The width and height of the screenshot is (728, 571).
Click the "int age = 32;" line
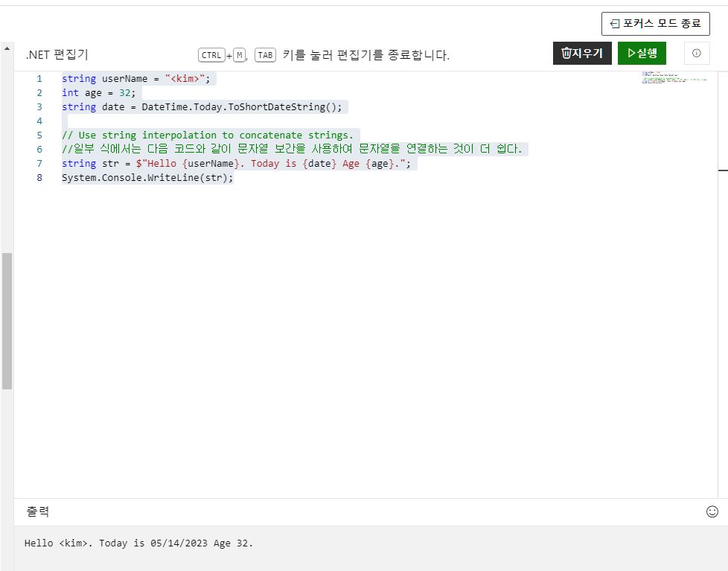pyautogui.click(x=98, y=93)
